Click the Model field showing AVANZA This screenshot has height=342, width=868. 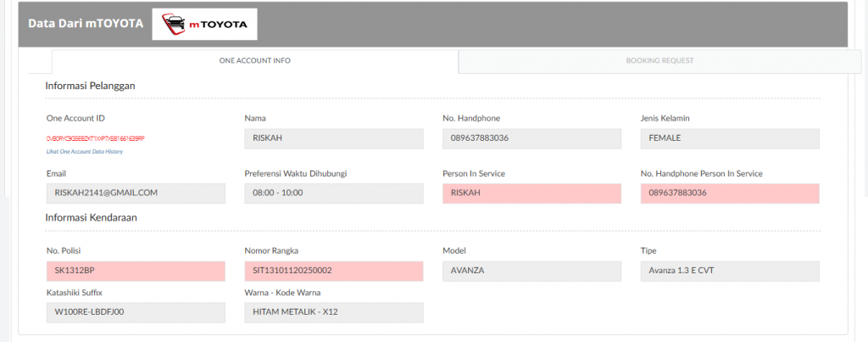click(531, 271)
